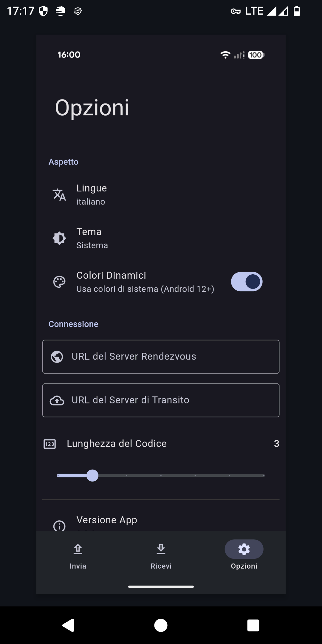The image size is (322, 644).
Task: Click the info icon beside Versione App
Action: (x=59, y=525)
